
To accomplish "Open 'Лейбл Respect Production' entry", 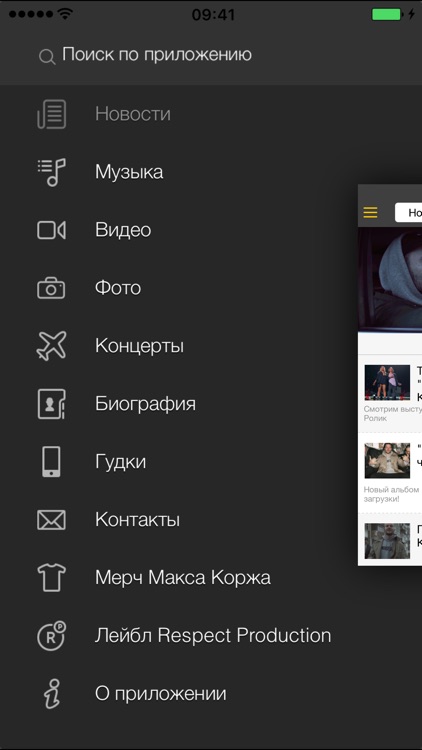I will point(213,636).
